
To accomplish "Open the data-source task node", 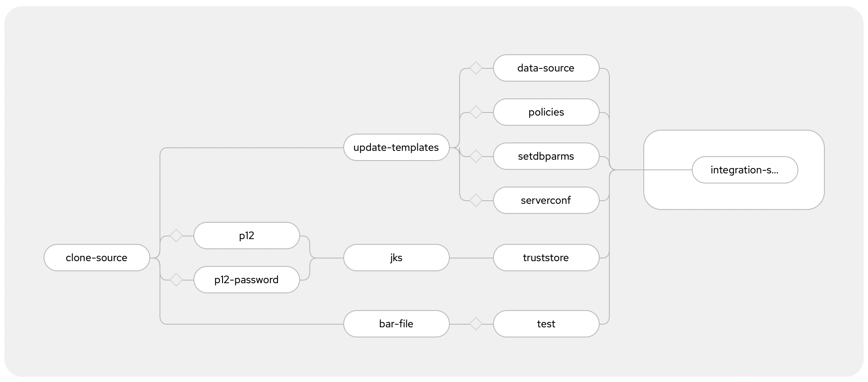I will pyautogui.click(x=546, y=68).
